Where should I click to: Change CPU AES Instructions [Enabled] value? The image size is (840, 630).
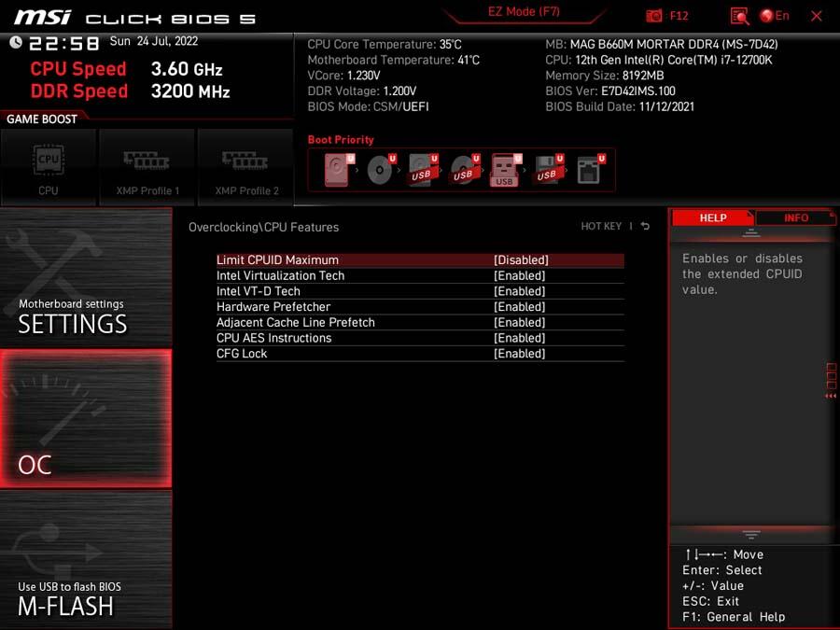pyautogui.click(x=519, y=338)
